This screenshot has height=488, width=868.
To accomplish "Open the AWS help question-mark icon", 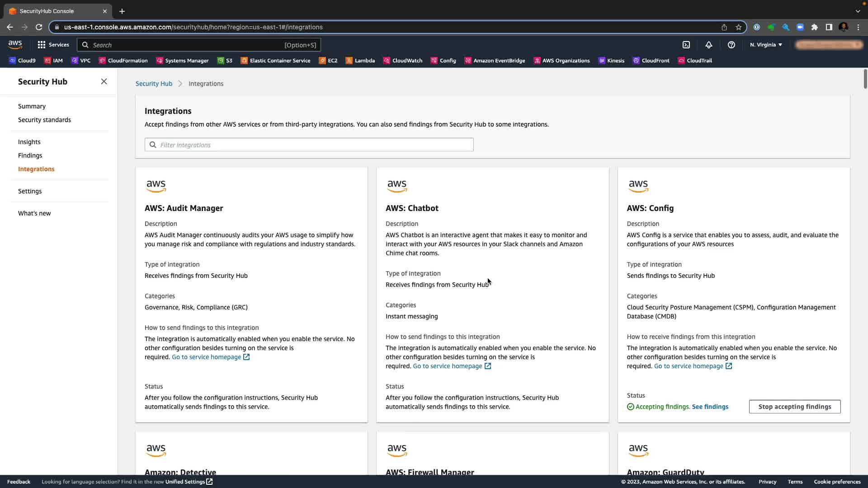I will click(x=731, y=45).
